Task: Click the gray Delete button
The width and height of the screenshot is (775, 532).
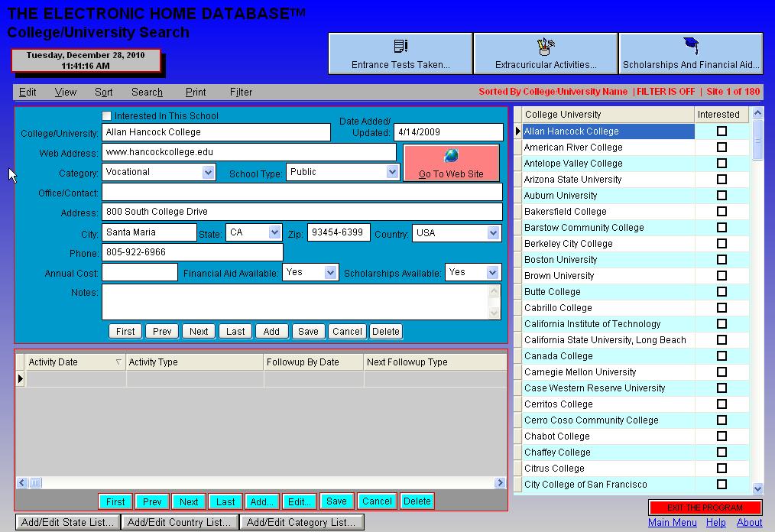Action: point(385,331)
